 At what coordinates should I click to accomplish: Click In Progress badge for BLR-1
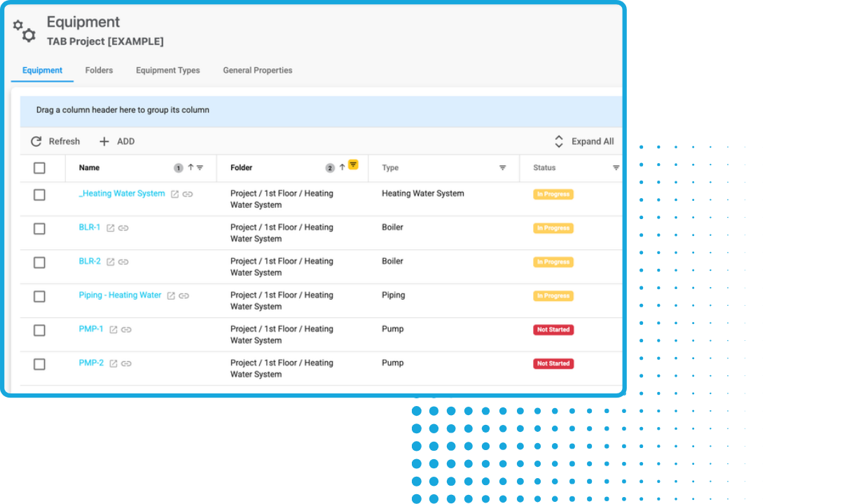[x=553, y=228]
